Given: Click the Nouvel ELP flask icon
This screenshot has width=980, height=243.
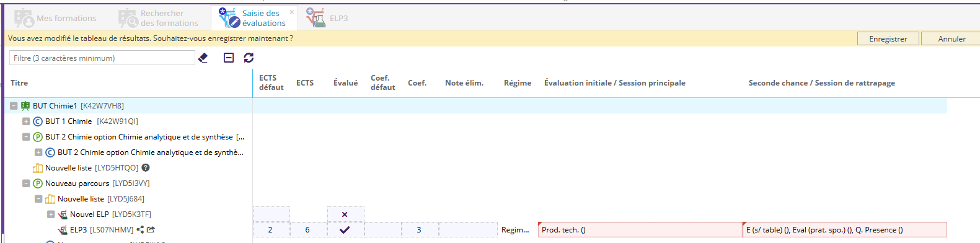Looking at the screenshot, I should coord(63,214).
